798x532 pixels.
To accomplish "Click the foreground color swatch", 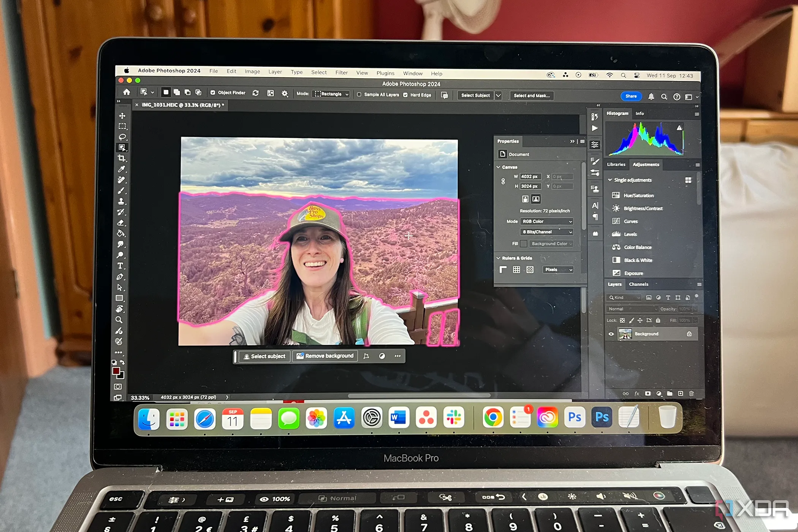I will (x=116, y=371).
